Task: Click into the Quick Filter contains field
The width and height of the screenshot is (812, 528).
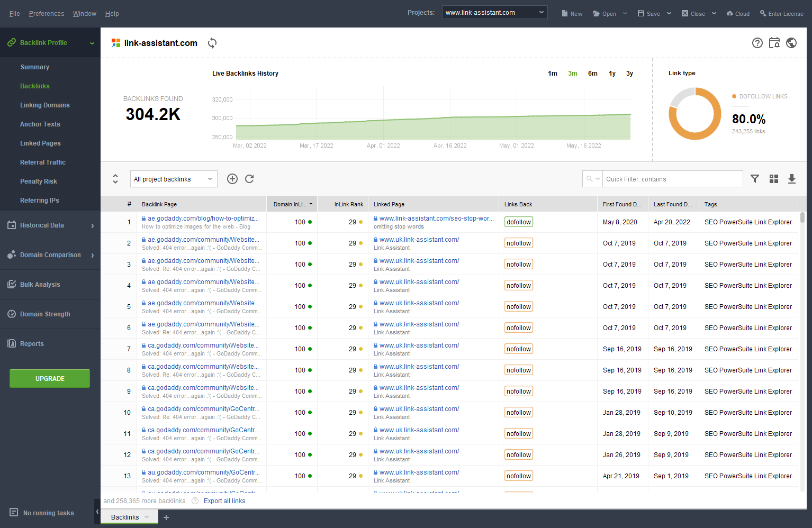Action: pos(672,179)
